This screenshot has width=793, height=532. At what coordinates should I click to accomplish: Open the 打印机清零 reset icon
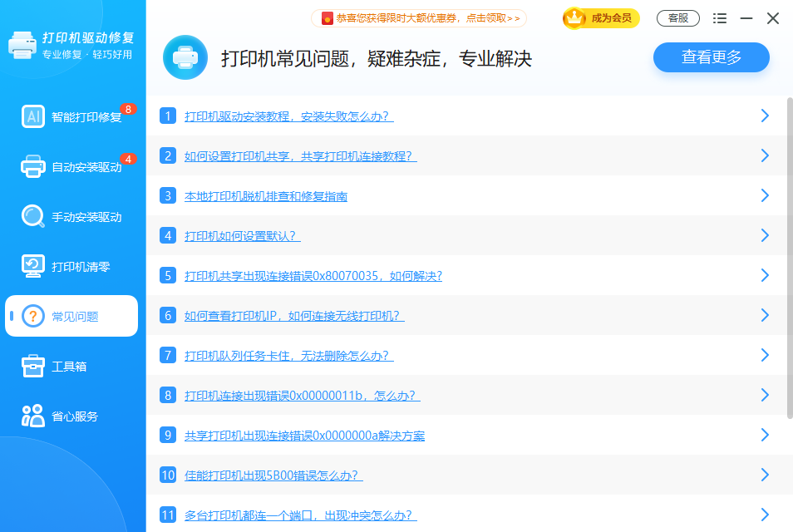coord(33,267)
